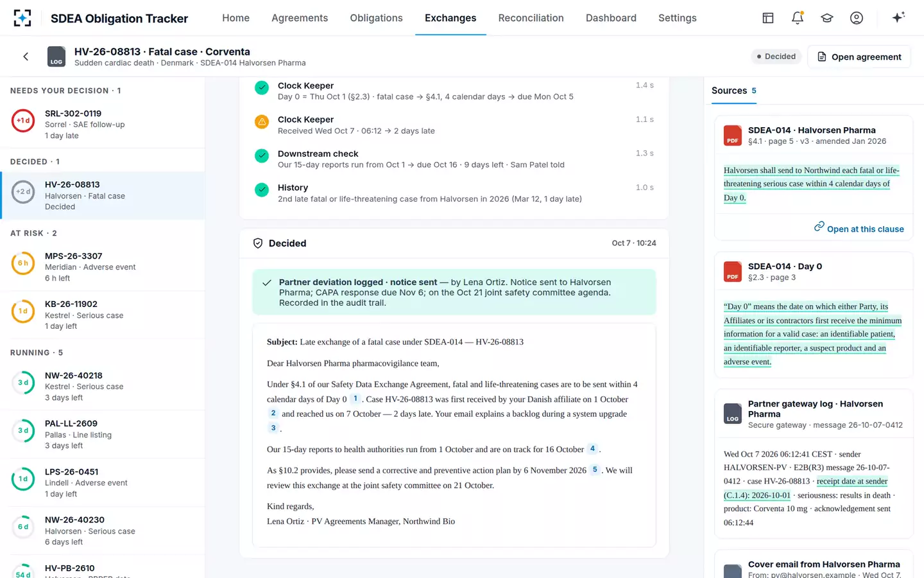Click the 1d ring icon for LPS-26-0451
Screen dimensions: 924x578
pos(23,478)
